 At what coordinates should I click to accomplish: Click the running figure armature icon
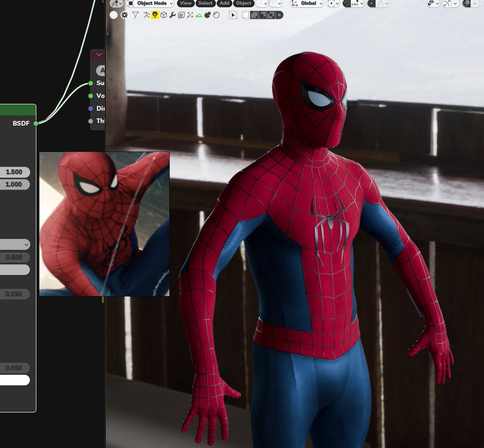click(x=147, y=15)
